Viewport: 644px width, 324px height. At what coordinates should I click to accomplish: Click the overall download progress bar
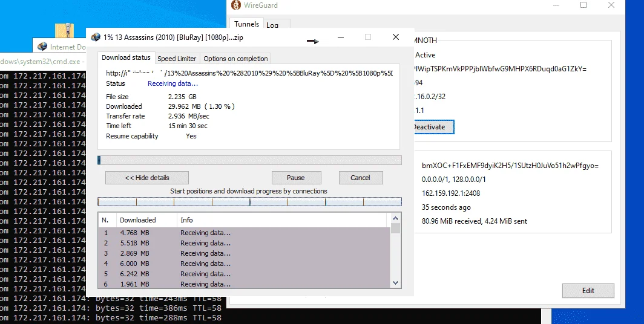(x=250, y=160)
